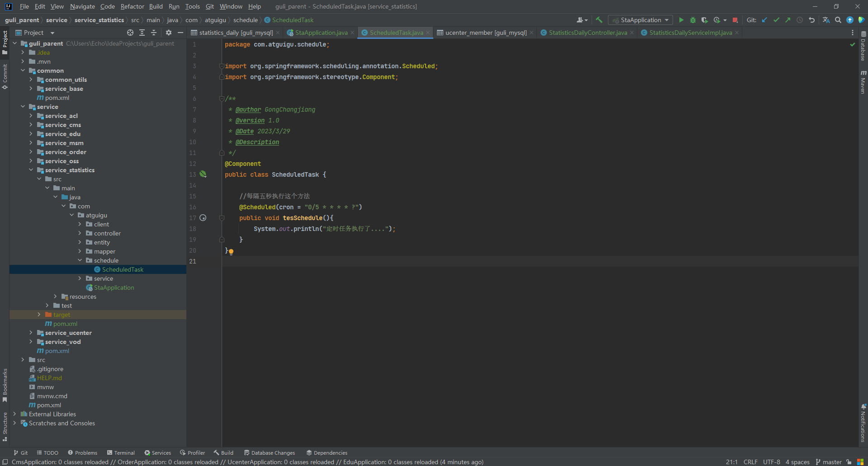Run StaApplication with the green play button
This screenshot has width=868, height=466.
[x=681, y=20]
